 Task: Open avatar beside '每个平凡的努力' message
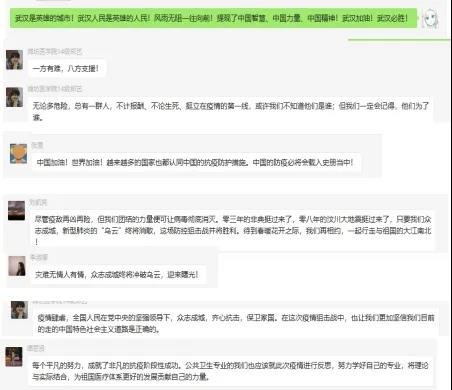pyautogui.click(x=14, y=356)
